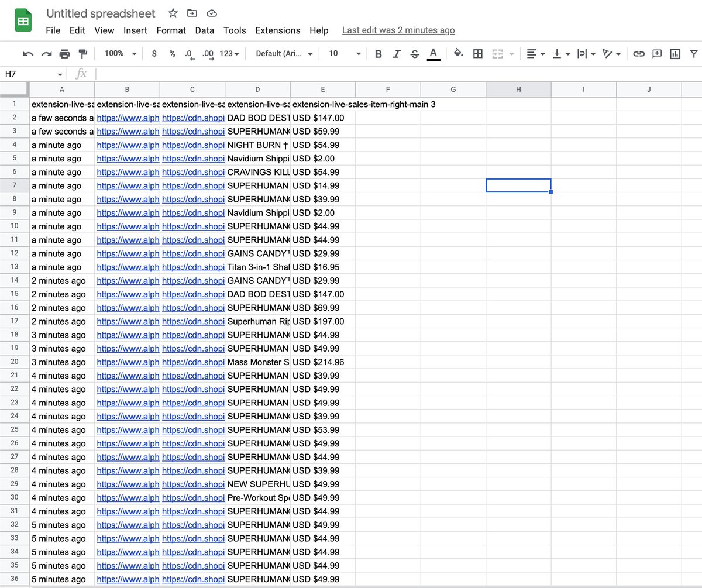702x588 pixels.
Task: Click the Name box showing H7
Action: click(x=29, y=74)
